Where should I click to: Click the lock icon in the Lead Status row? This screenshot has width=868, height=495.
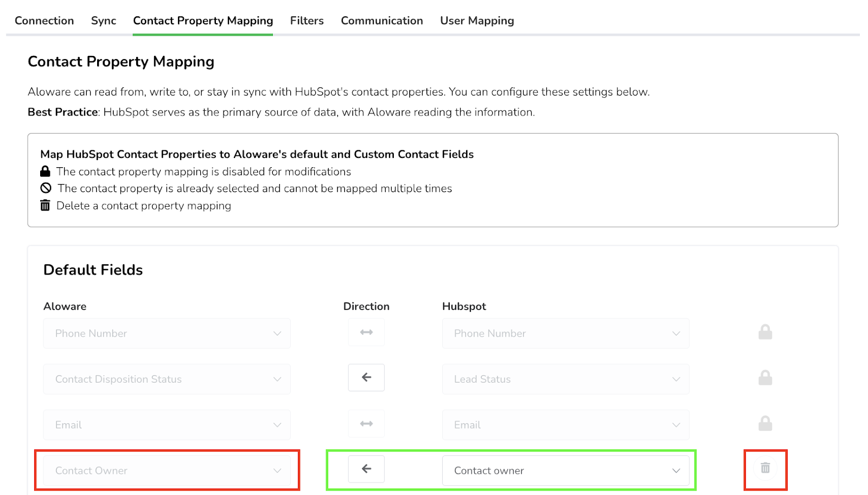(x=765, y=377)
